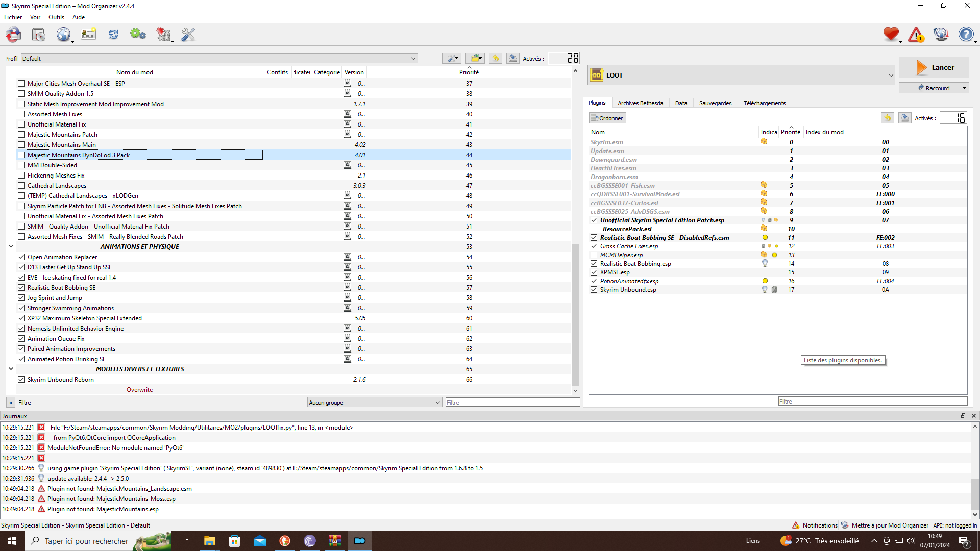
Task: Open the Executables green gears icon
Action: point(138,35)
